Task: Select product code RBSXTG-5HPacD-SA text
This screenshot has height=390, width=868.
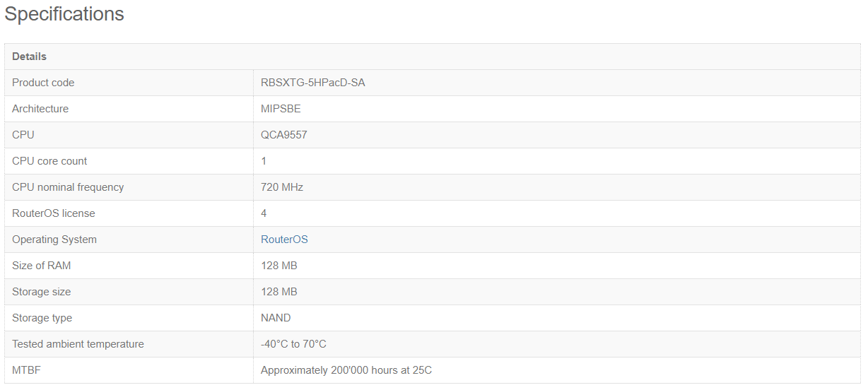Action: 313,83
